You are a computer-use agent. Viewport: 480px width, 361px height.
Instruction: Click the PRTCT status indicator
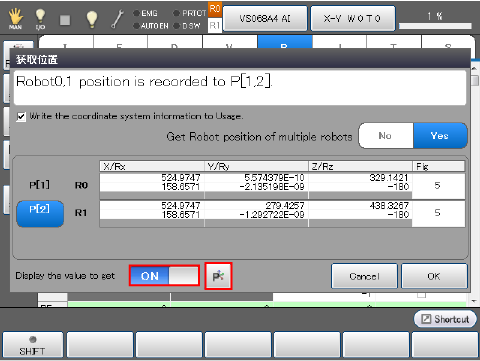pyautogui.click(x=190, y=13)
